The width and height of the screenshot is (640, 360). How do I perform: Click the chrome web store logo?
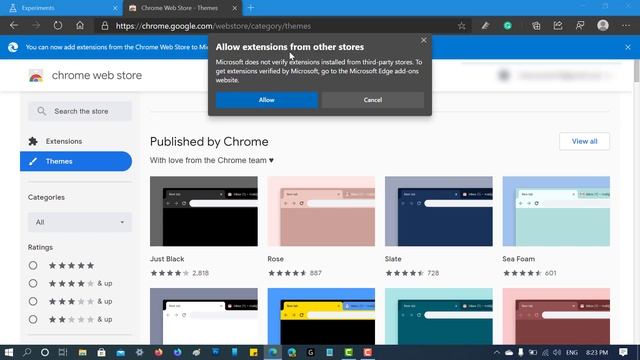(x=85, y=76)
